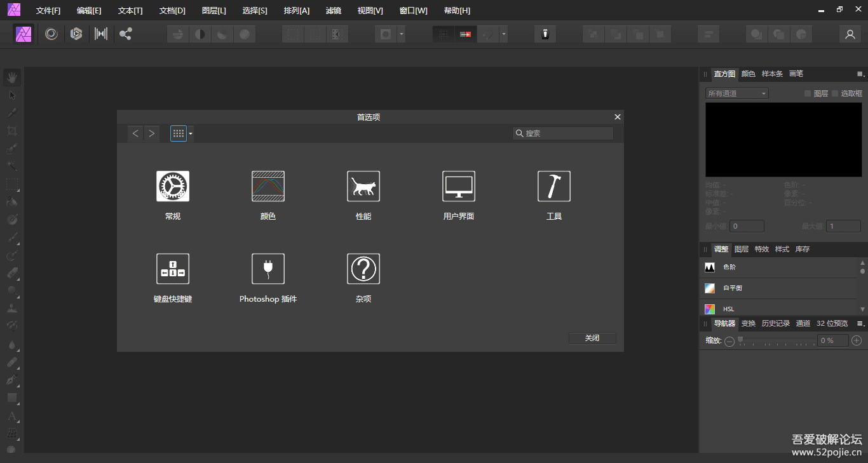
Task: Open the 性能 performance preferences category
Action: click(x=363, y=187)
